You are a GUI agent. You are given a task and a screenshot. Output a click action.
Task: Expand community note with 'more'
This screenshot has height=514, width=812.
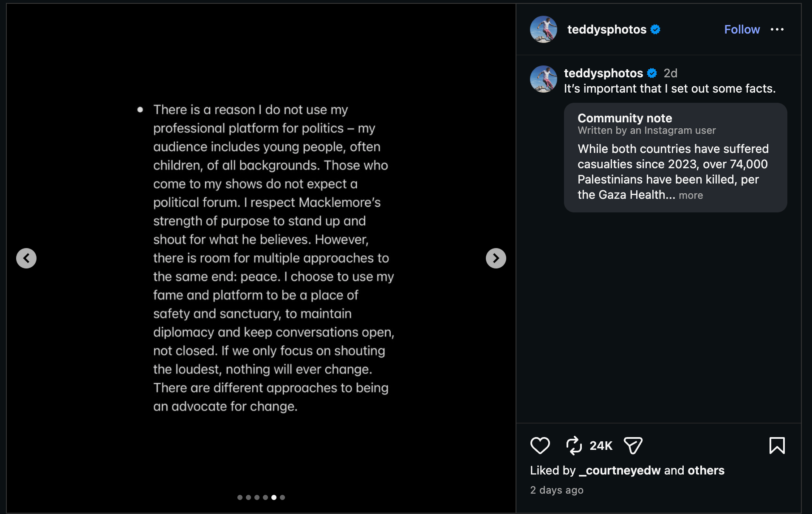pos(691,195)
